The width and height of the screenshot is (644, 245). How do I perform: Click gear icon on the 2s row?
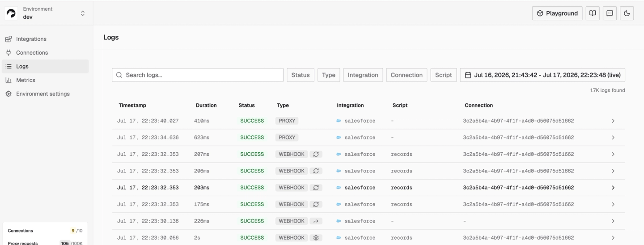tap(316, 238)
